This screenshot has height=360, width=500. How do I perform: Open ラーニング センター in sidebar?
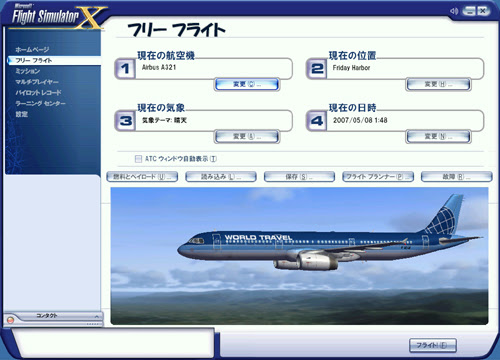pyautogui.click(x=40, y=103)
